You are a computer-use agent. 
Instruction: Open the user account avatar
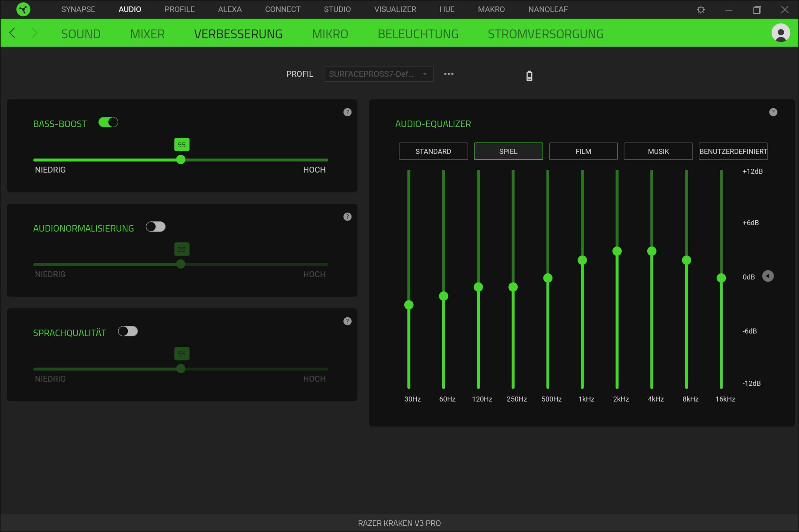pos(780,33)
